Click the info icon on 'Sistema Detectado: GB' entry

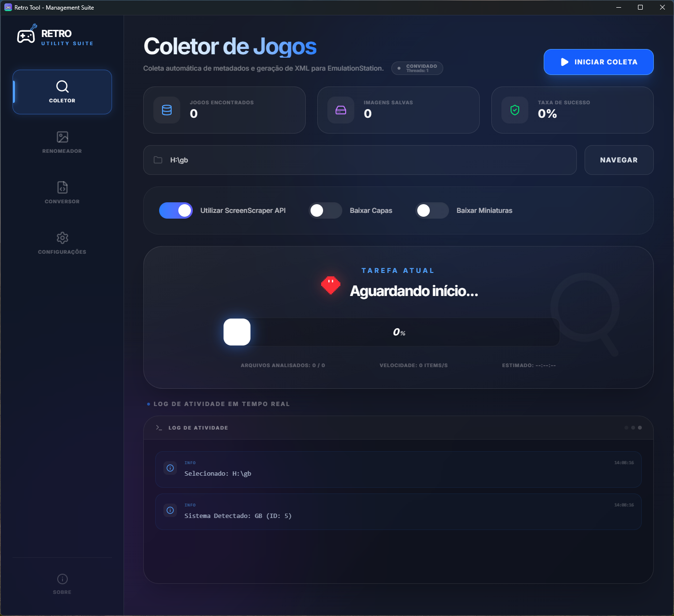[170, 510]
